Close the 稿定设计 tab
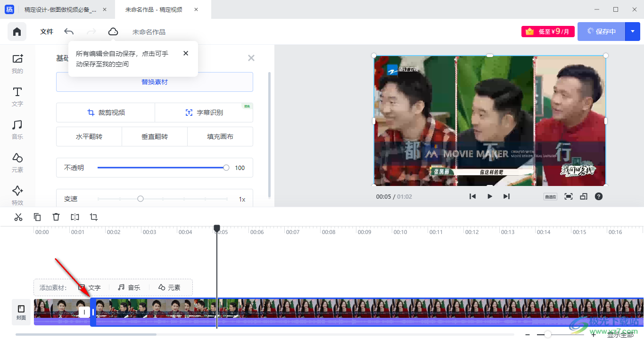The height and width of the screenshot is (339, 644). 104,9
